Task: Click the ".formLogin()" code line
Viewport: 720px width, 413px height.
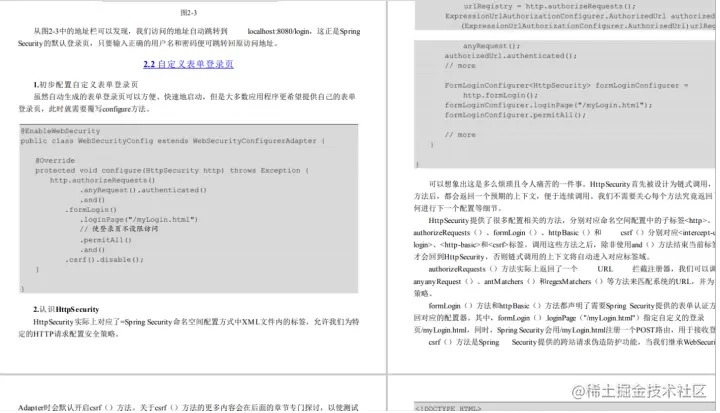Action: (x=91, y=210)
